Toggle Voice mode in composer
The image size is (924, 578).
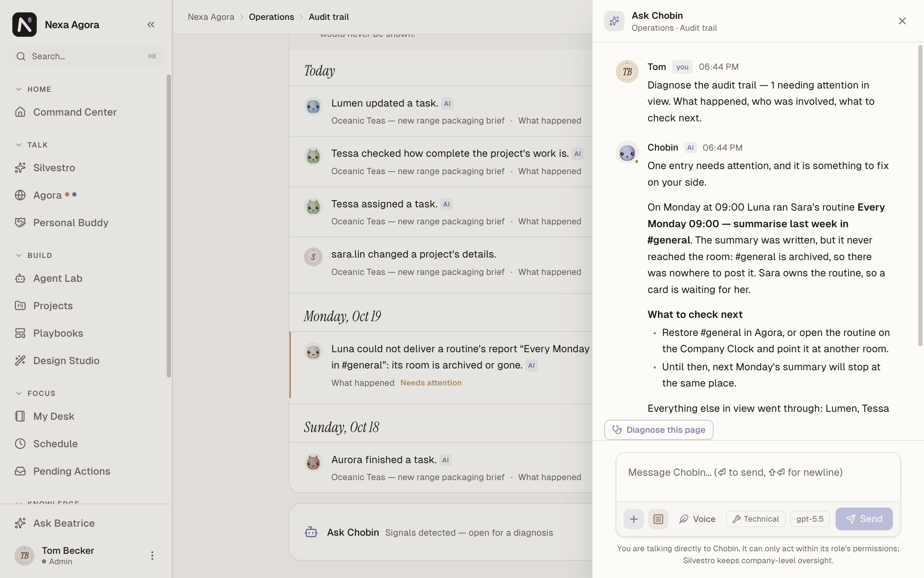[x=697, y=519]
